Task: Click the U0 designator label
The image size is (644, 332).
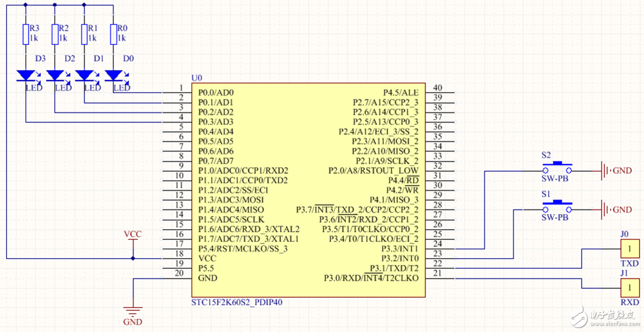Action: [196, 78]
